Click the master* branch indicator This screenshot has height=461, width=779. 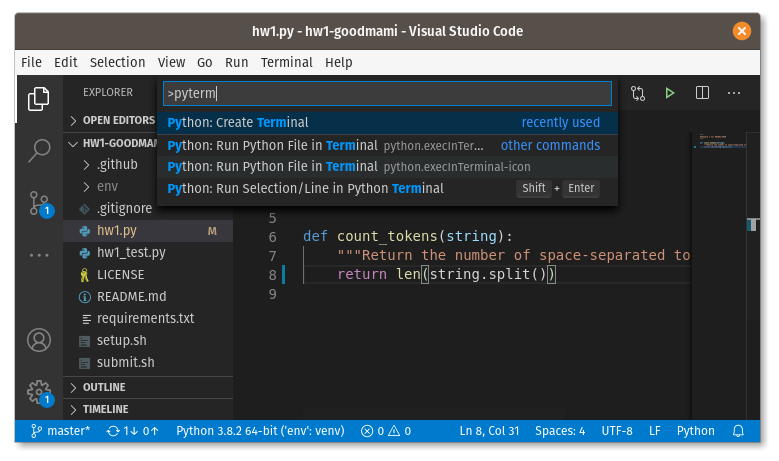(x=60, y=431)
